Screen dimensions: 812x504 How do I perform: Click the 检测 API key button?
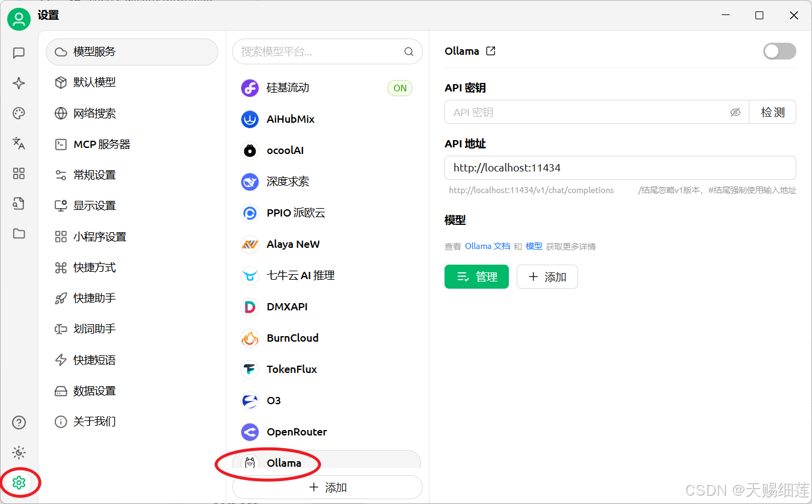click(x=773, y=112)
